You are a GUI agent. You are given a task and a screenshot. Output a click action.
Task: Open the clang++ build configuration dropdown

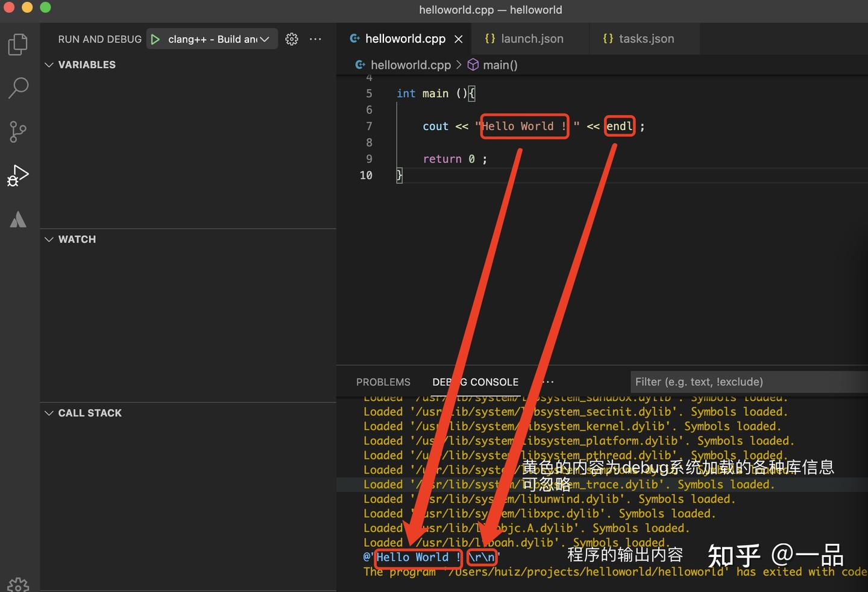[264, 39]
